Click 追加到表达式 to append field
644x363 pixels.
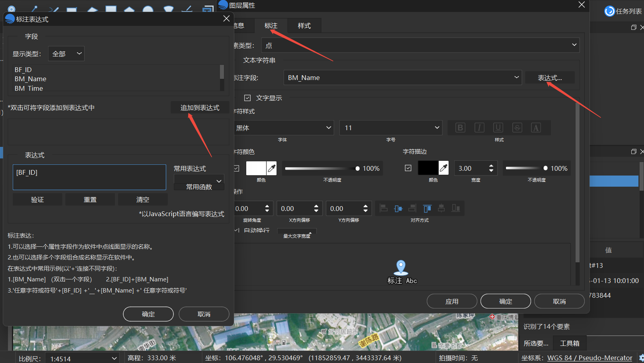coord(200,107)
